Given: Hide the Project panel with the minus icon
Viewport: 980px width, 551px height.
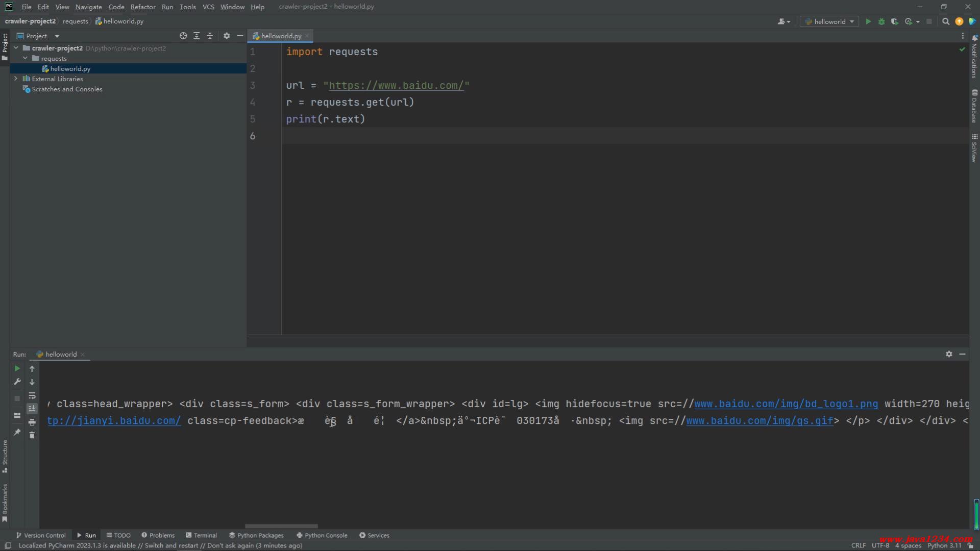Looking at the screenshot, I should click(240, 36).
